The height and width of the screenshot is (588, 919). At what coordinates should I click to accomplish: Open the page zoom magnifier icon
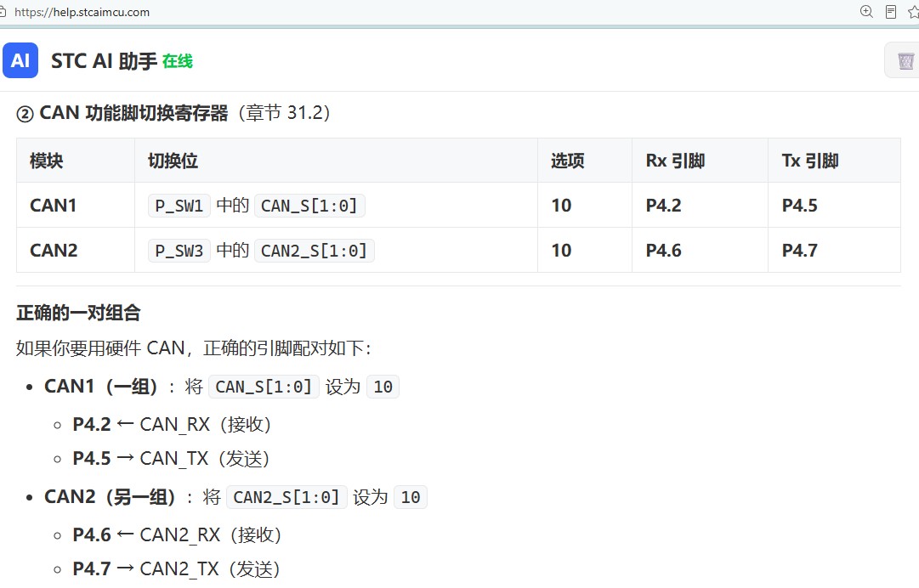pos(866,12)
